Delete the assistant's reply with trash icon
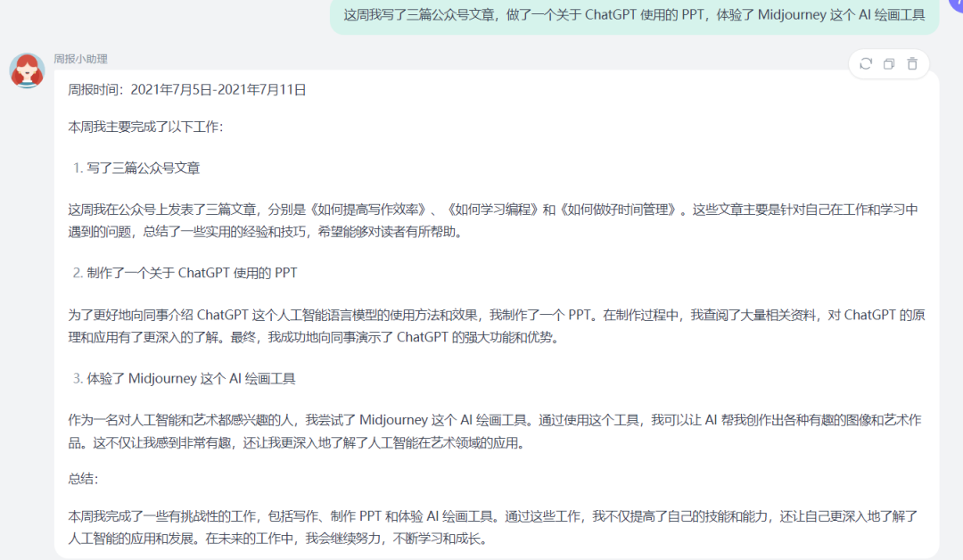The width and height of the screenshot is (963, 560). pyautogui.click(x=912, y=64)
